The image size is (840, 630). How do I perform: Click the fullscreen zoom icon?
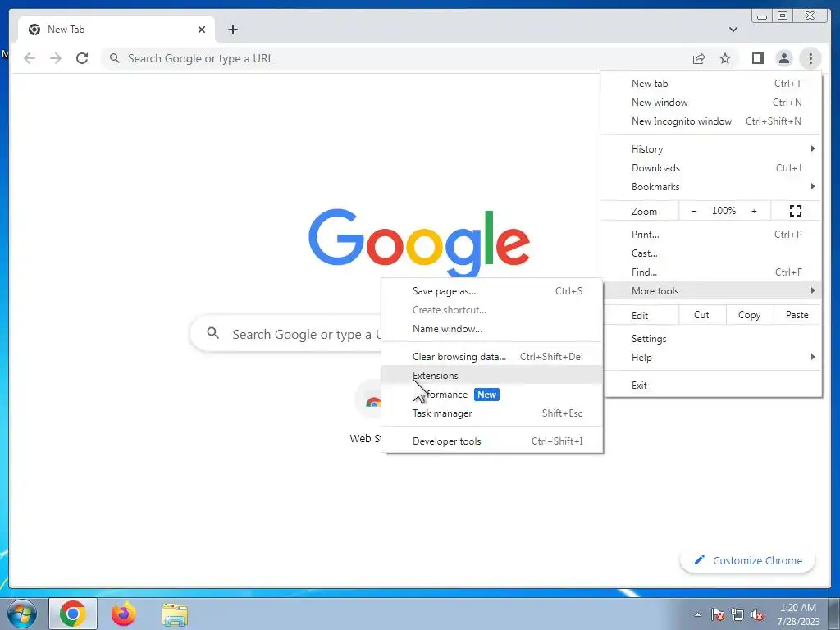(796, 211)
